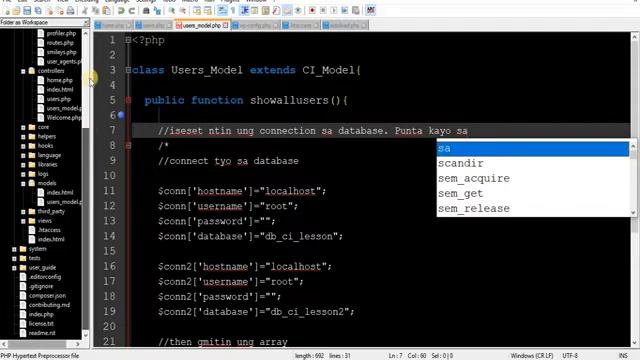Click the Copy toolbar icon
Image resolution: width=640 pixels, height=360 pixels.
tap(96, 11)
